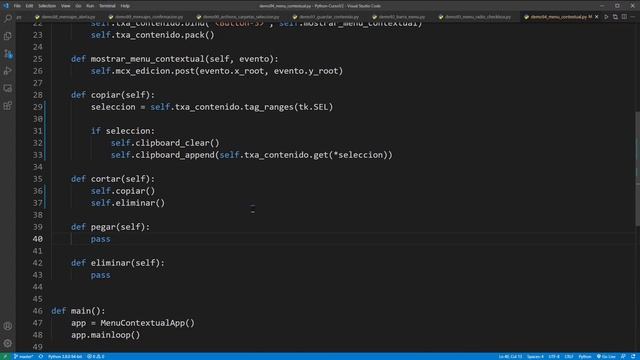Screen dimensions: 640x360
Task: Open the Explorer view icon
Action: pos(7,36)
